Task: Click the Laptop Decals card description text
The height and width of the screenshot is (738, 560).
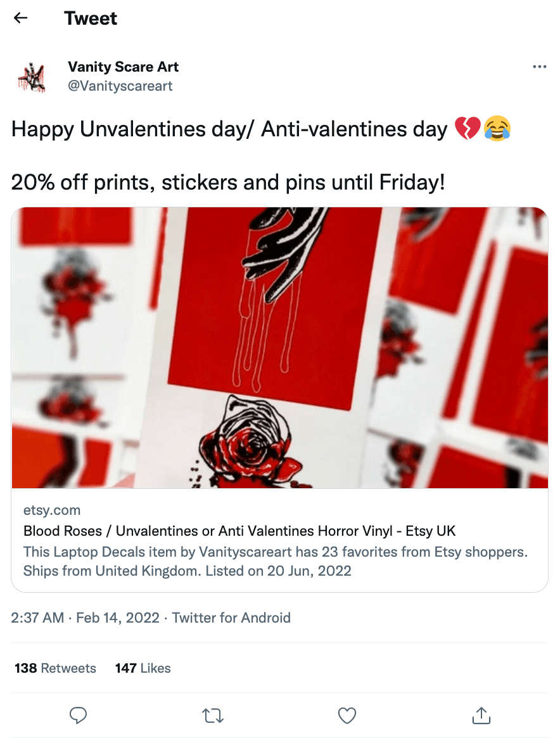Action: (276, 561)
